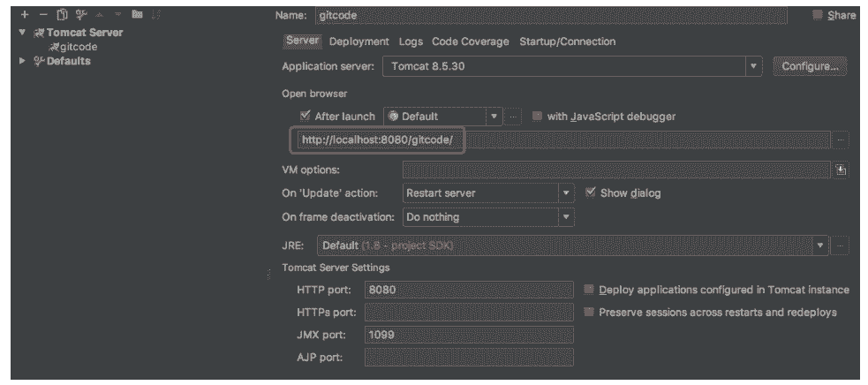Screen dimensions: 868x385
Task: Click the folder icon in configurations toolbar
Action: [137, 16]
